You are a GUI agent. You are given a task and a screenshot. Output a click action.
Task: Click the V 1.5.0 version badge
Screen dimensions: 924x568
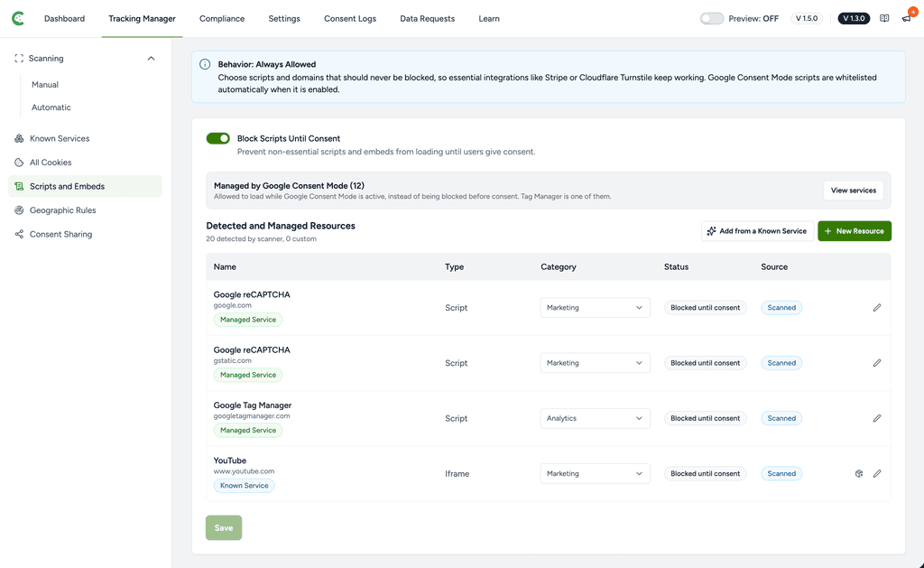point(807,18)
